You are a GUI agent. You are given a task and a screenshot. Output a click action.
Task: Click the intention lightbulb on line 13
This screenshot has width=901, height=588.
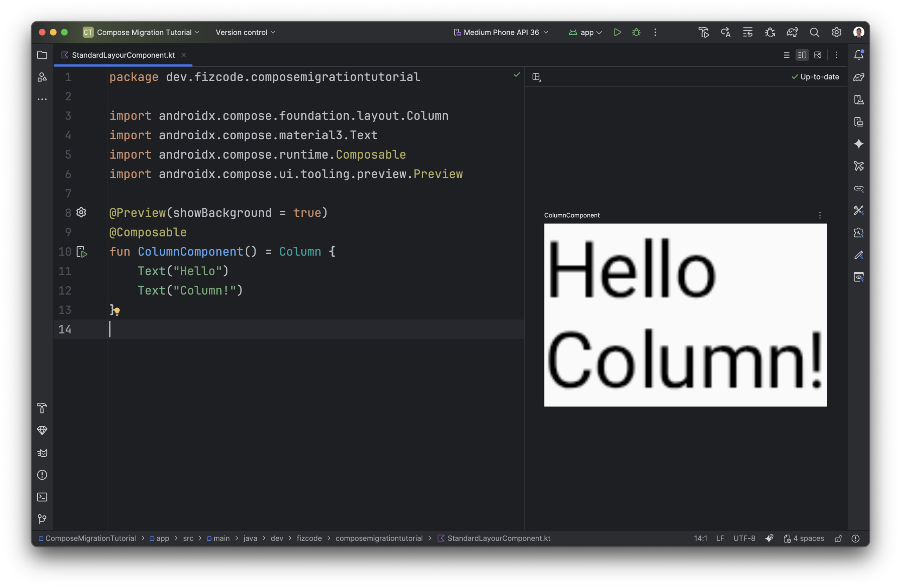point(117,311)
